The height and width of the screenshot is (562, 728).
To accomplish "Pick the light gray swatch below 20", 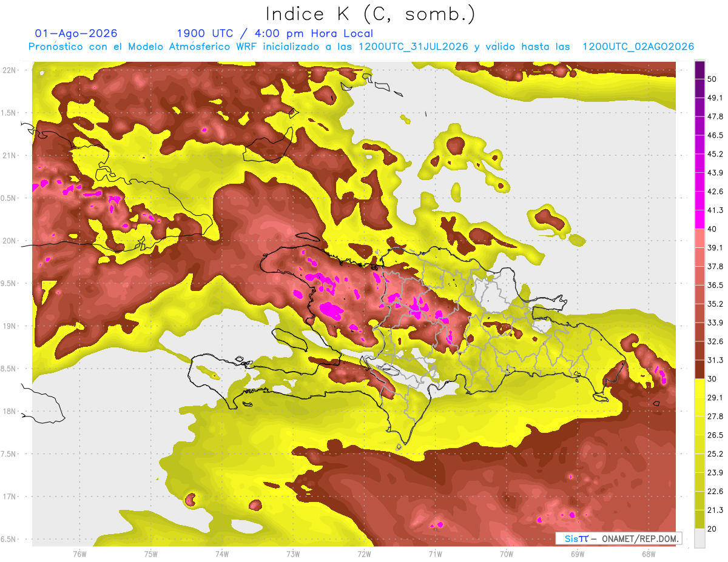I will click(x=700, y=538).
